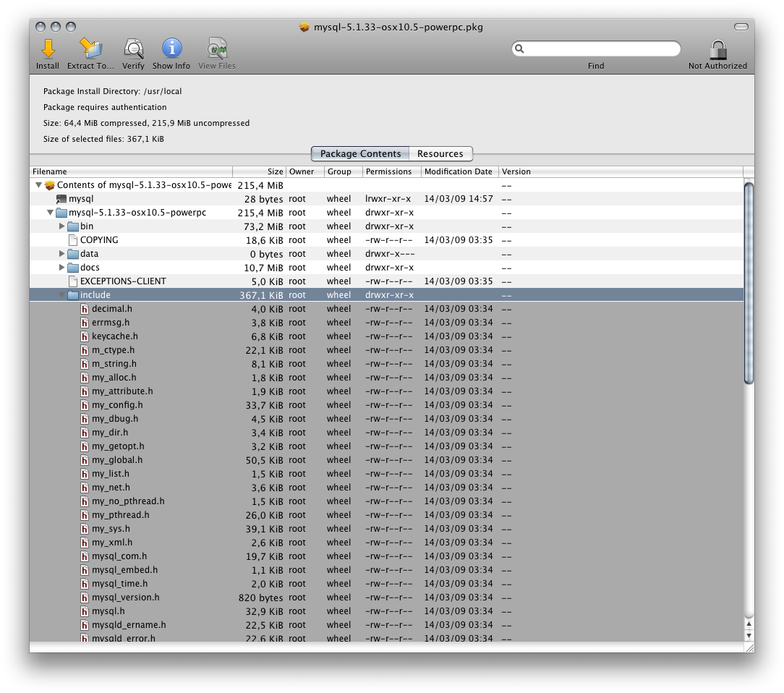This screenshot has height=693, width=784.
Task: Click the m_ctype.h header file icon
Action: 85,350
